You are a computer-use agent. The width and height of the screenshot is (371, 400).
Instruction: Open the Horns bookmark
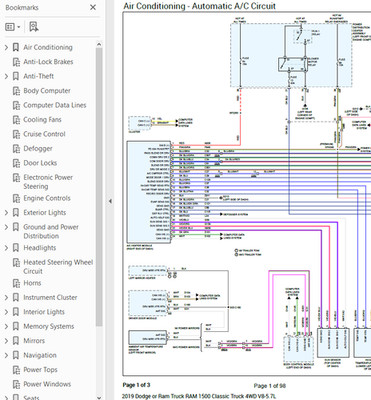pos(32,283)
